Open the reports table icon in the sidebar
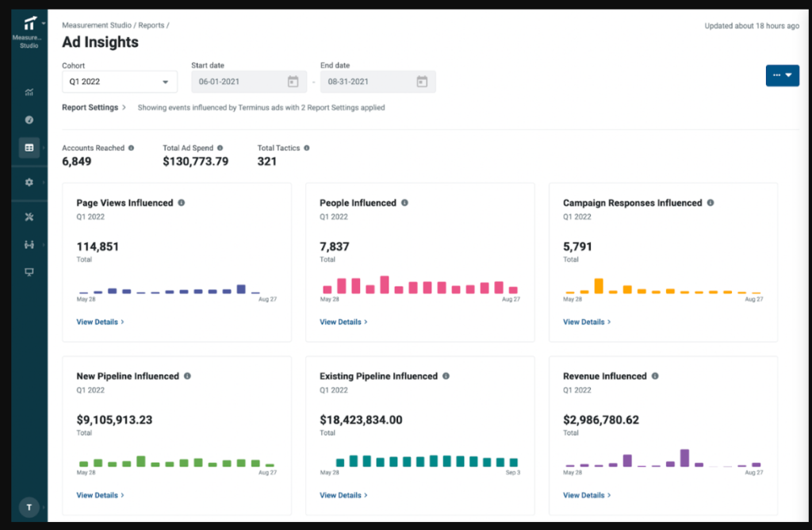This screenshot has height=530, width=812. click(x=29, y=148)
